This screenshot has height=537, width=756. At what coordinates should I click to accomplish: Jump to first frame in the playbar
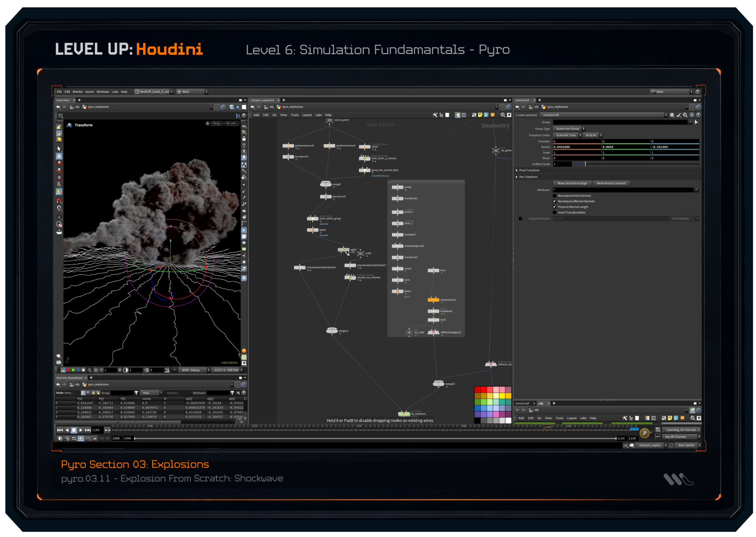tap(60, 430)
